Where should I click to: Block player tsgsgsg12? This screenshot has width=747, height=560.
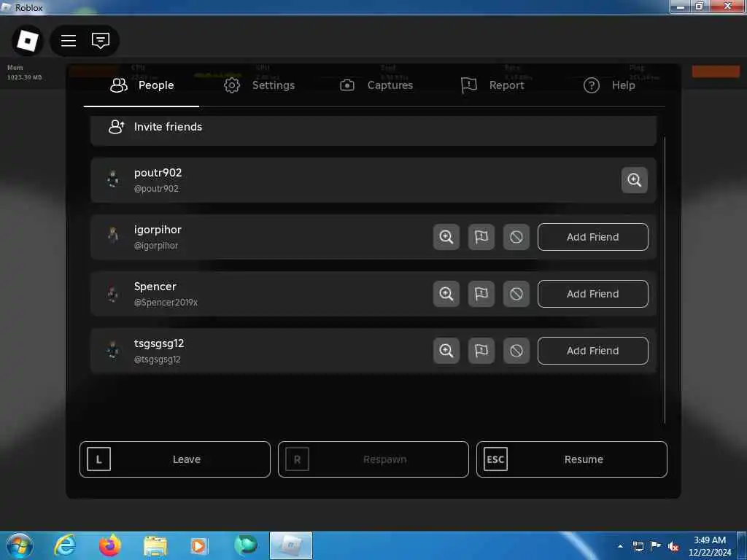pos(516,351)
